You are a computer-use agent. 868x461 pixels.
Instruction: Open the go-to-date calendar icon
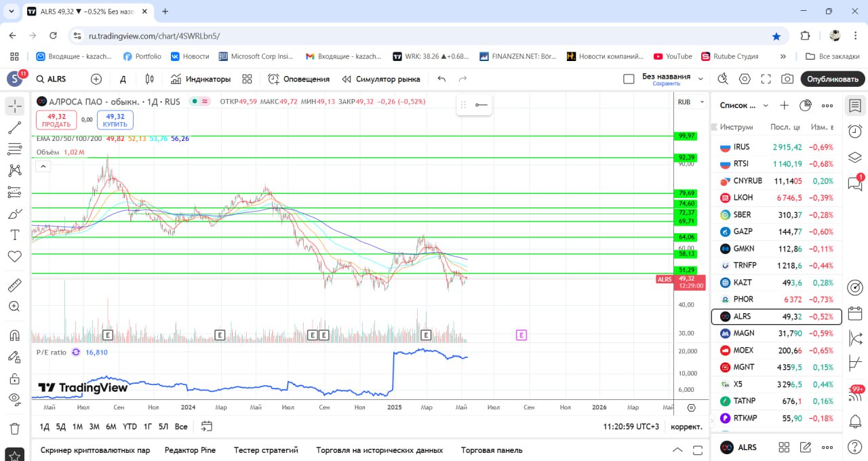pyautogui.click(x=207, y=426)
